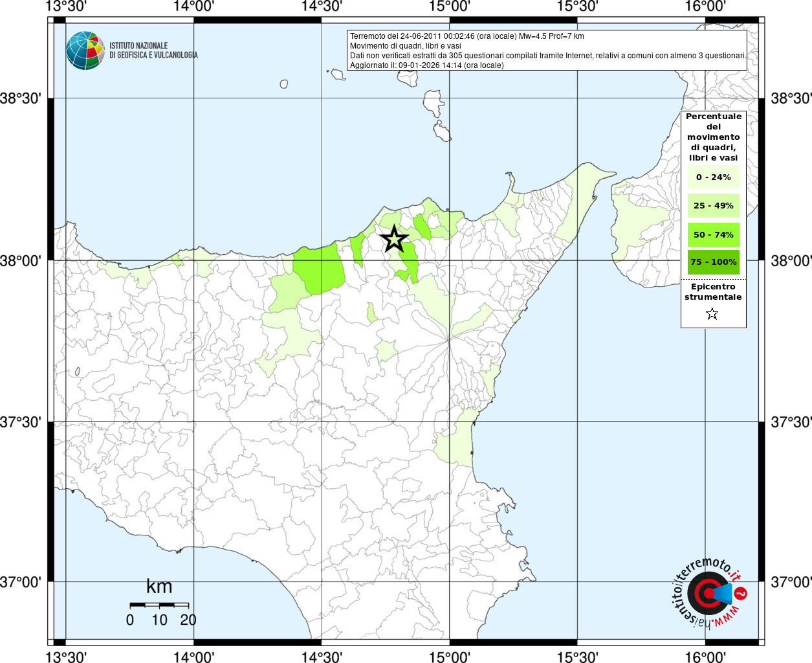
Task: Select the 75 - 100% legend swatch
Action: pos(713,262)
